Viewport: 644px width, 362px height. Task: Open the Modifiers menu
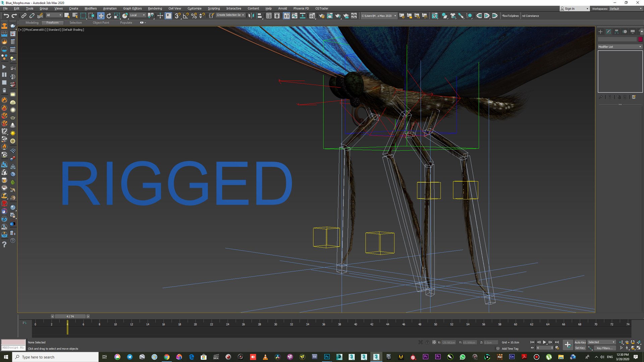coord(91,8)
